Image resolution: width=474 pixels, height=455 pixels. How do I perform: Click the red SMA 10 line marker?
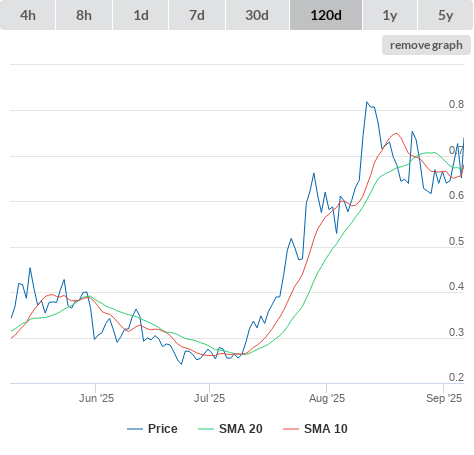[x=291, y=429]
